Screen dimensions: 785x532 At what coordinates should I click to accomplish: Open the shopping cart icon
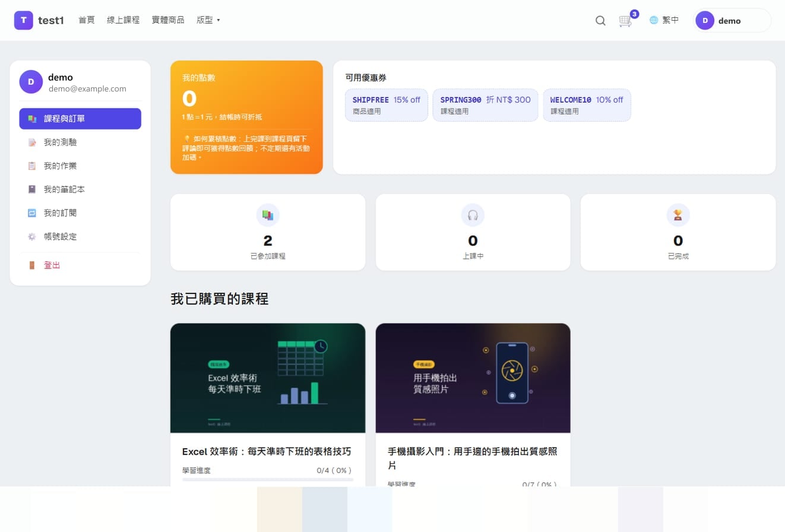point(625,21)
